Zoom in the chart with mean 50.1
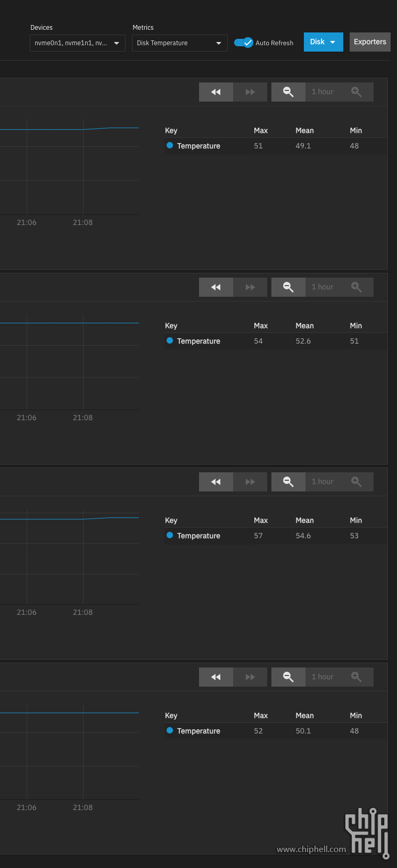This screenshot has width=397, height=868. point(357,677)
